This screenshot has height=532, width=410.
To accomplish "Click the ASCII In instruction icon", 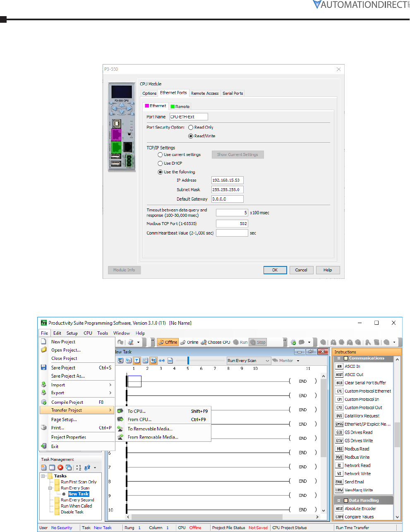I will [339, 366].
